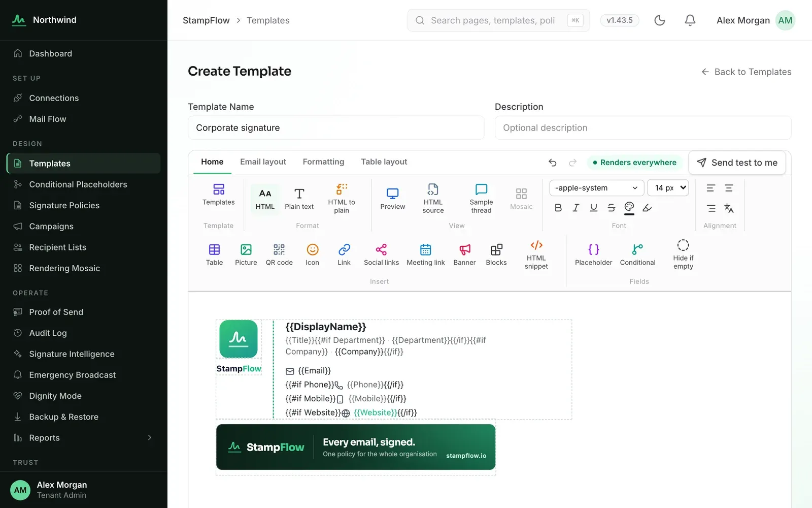Insert Social links

[x=381, y=255]
